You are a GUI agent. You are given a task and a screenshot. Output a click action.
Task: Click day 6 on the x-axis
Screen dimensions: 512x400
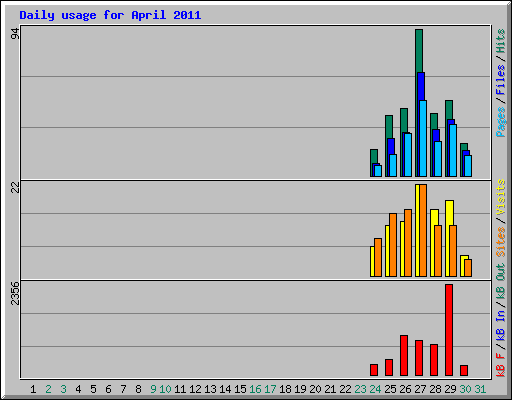tap(108, 389)
